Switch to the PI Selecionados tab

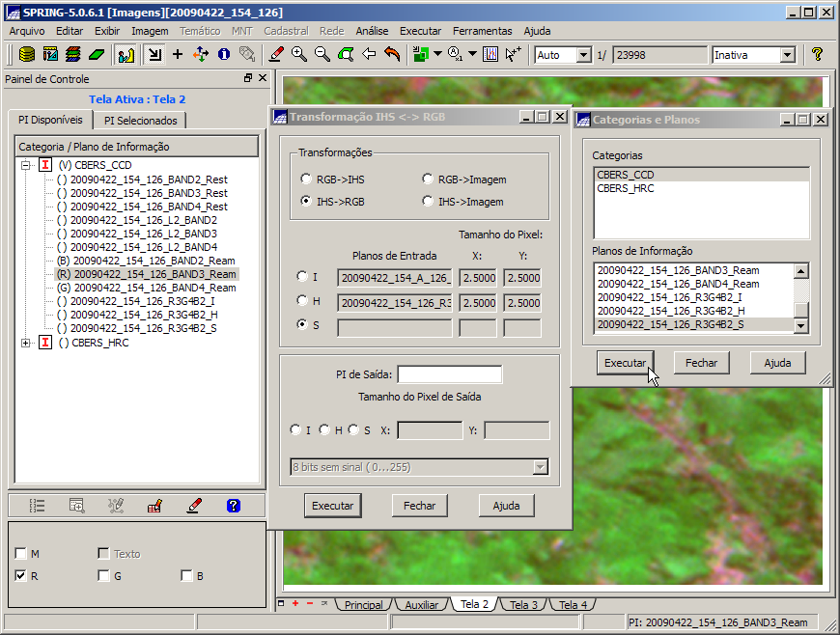click(141, 121)
